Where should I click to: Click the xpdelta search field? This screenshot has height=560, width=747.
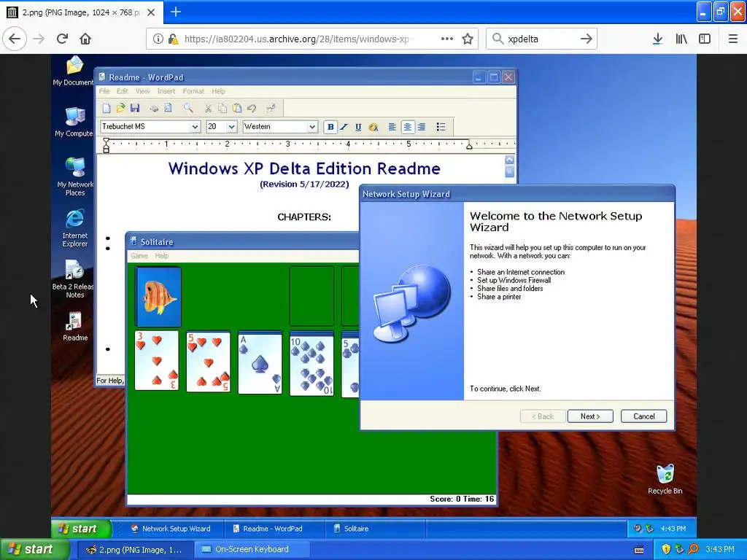point(541,39)
